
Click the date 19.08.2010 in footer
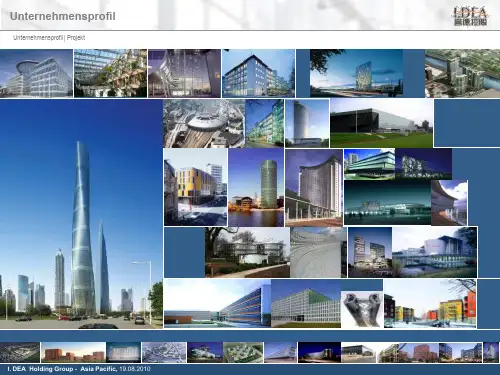point(135,369)
